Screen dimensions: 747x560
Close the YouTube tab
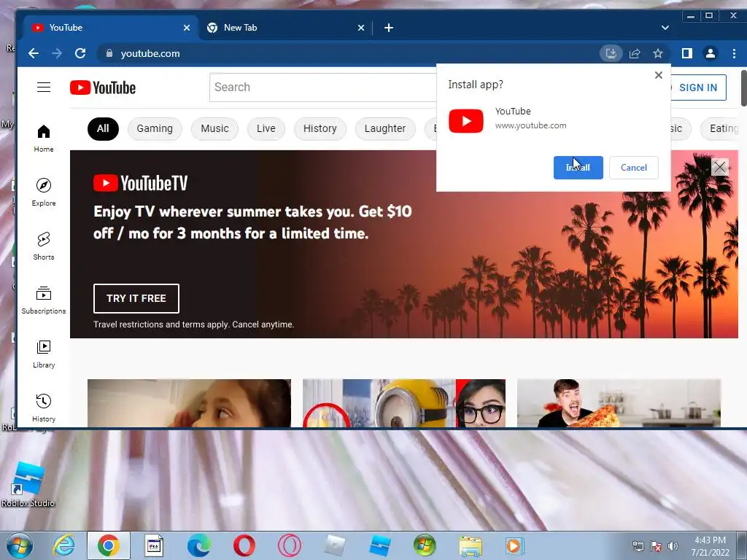coord(187,28)
